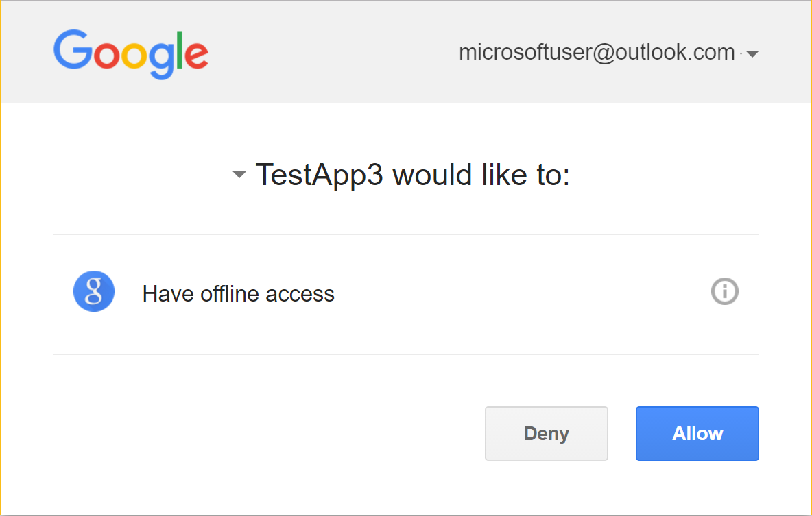Toggle the triangle left of TestApp3
Screen dimensions: 812x516
coord(239,175)
